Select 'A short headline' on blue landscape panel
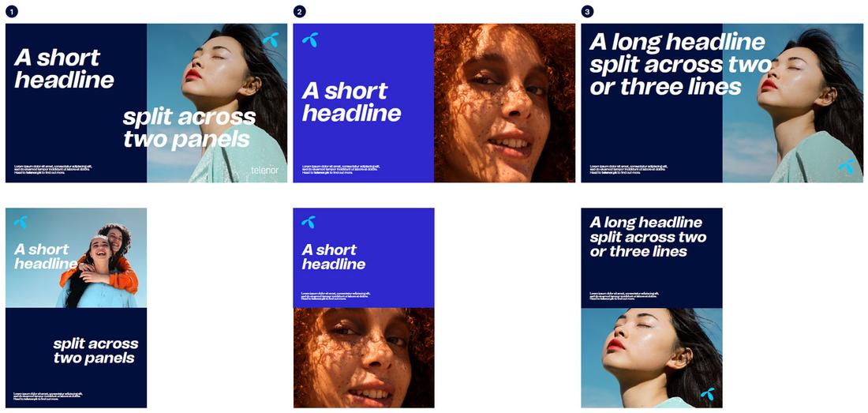Viewport: 868px width, 413px height. point(351,102)
